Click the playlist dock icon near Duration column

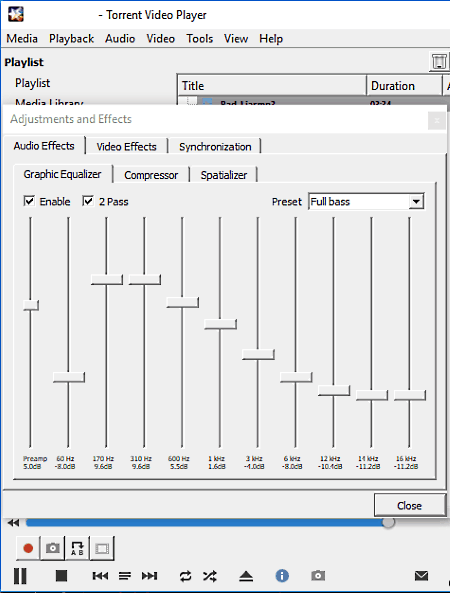click(439, 61)
